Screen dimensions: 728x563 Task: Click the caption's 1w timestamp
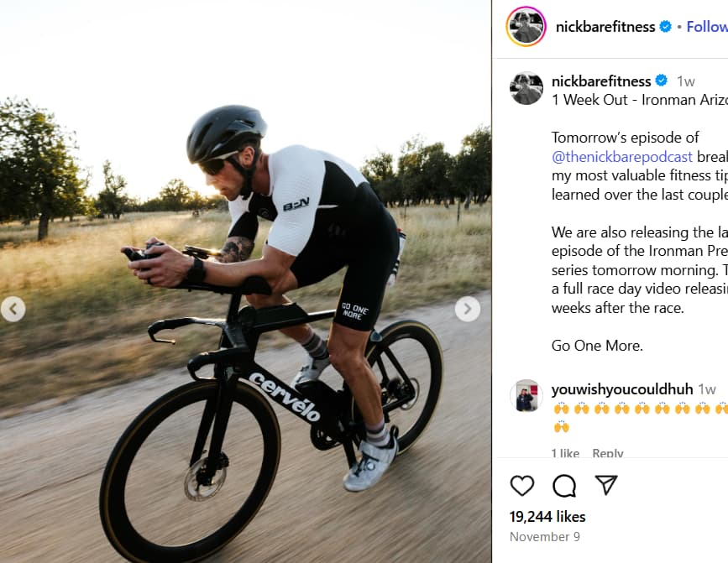(686, 81)
